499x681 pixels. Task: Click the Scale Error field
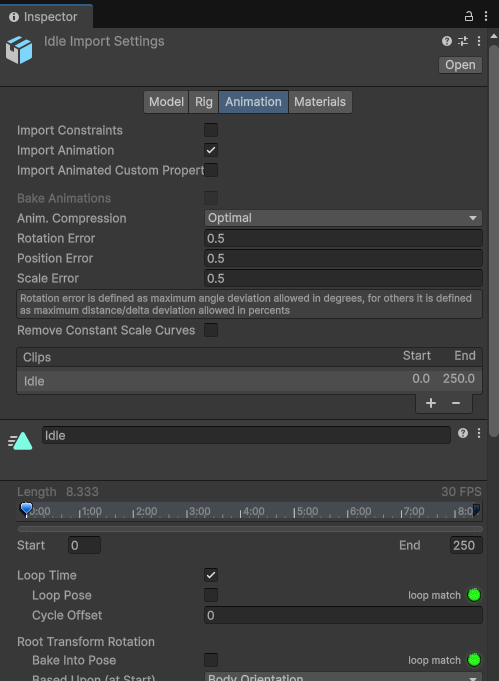343,278
